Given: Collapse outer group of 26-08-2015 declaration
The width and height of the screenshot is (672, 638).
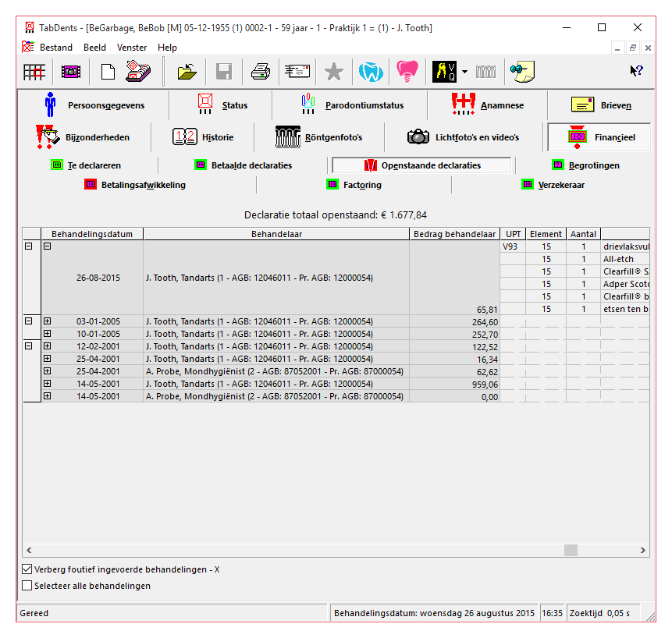Looking at the screenshot, I should (x=28, y=246).
